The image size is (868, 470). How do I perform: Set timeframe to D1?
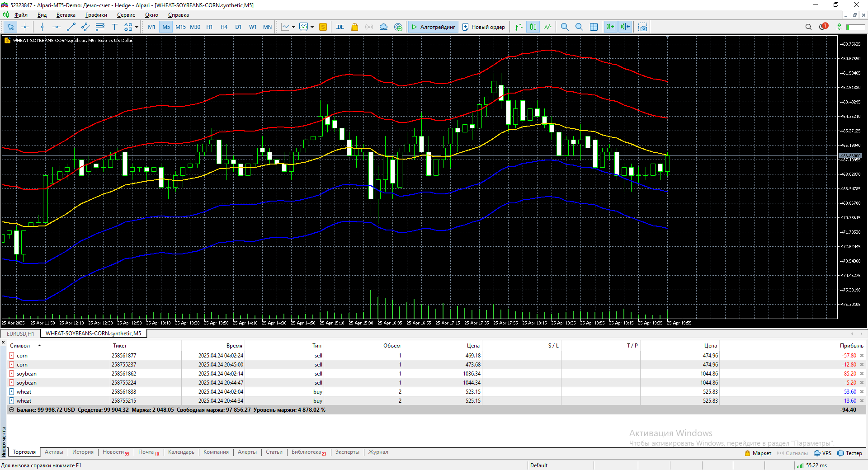click(x=238, y=27)
